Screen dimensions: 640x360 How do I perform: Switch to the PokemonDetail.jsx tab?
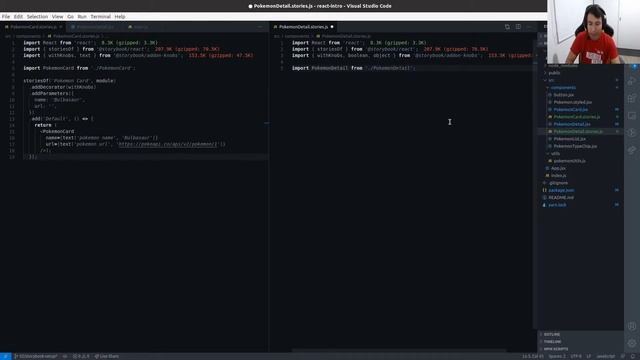[x=95, y=27]
